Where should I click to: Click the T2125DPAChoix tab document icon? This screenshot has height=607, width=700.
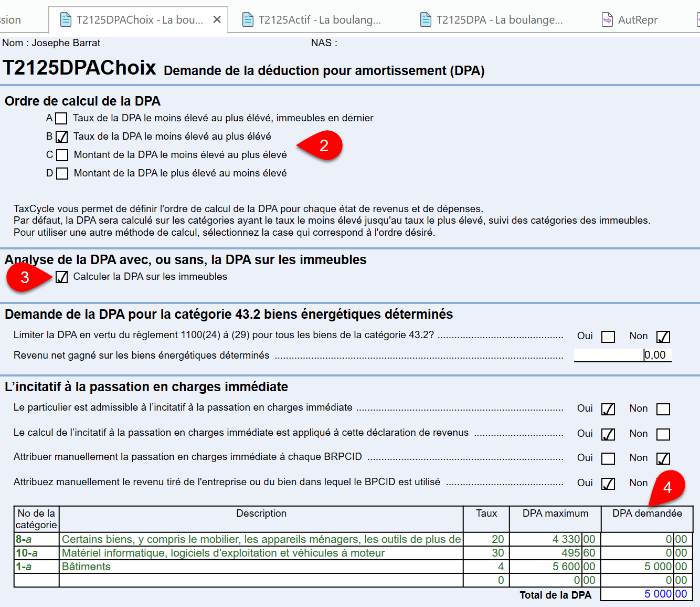66,20
